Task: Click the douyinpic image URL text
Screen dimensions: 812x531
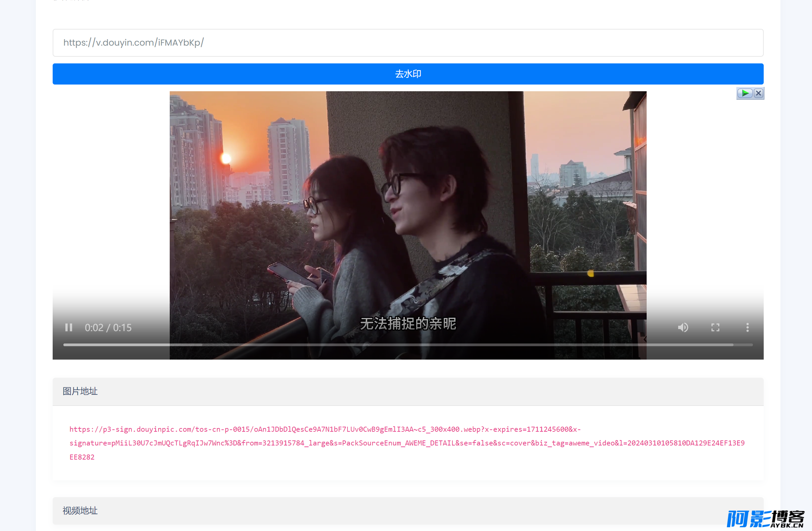Action: tap(407, 443)
